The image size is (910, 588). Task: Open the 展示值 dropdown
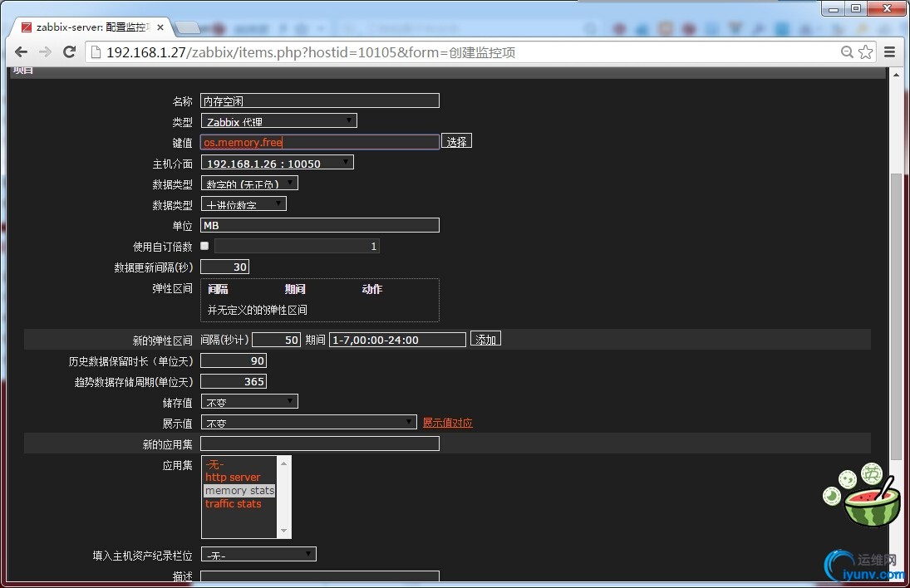(x=309, y=422)
